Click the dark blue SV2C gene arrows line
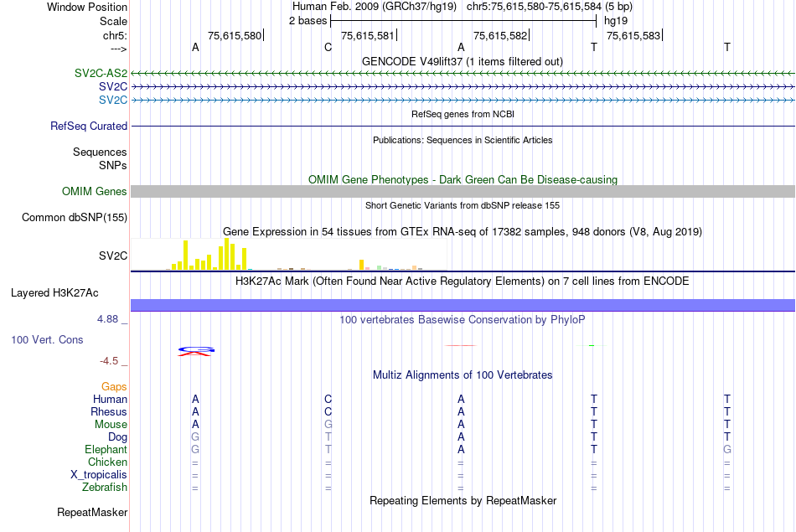Viewport: 796px width, 532px height. click(x=463, y=87)
